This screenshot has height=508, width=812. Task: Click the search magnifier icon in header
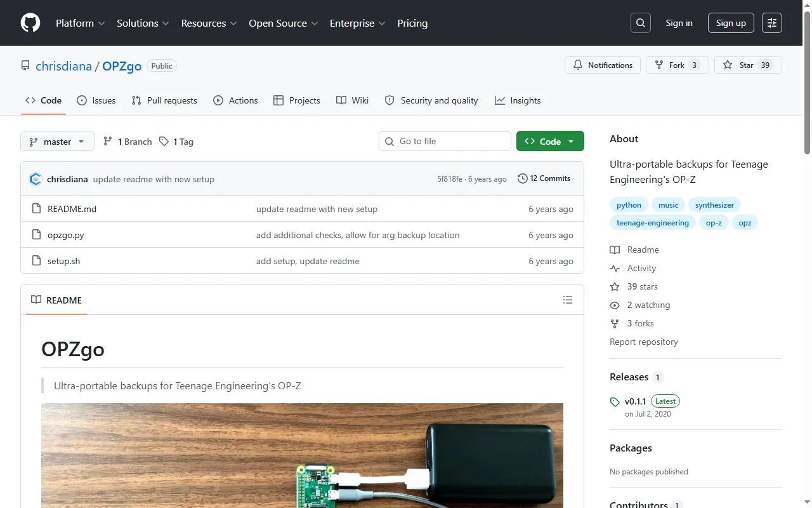pos(641,23)
